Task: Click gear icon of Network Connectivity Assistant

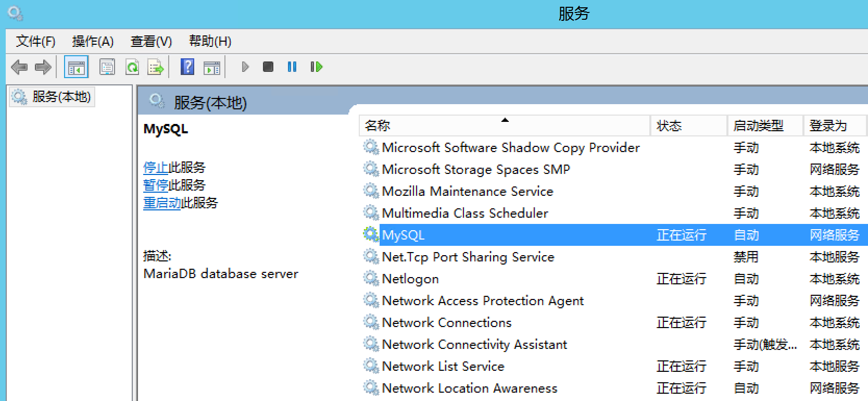Action: [371, 344]
